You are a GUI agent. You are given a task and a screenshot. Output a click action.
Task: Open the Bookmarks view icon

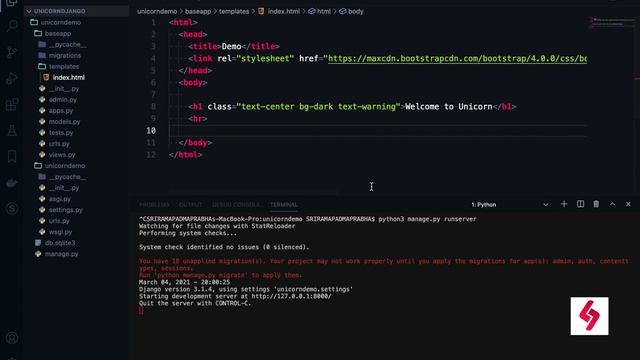pos(12,156)
